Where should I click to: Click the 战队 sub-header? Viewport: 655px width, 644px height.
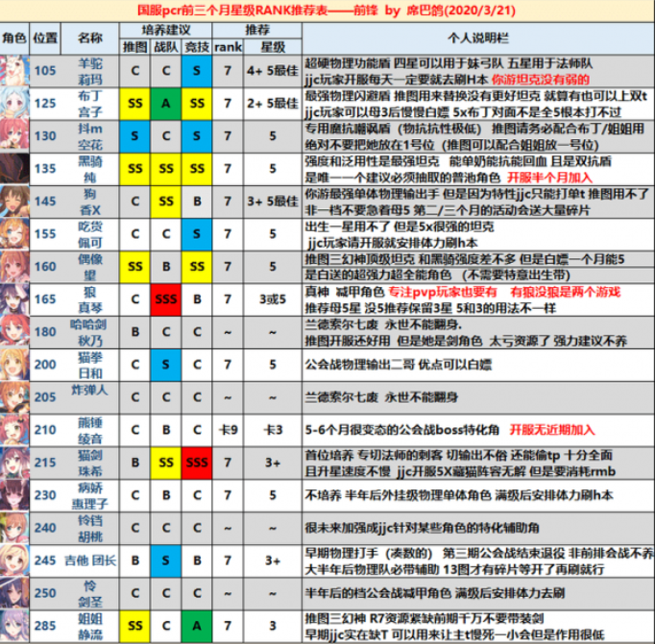[x=166, y=47]
